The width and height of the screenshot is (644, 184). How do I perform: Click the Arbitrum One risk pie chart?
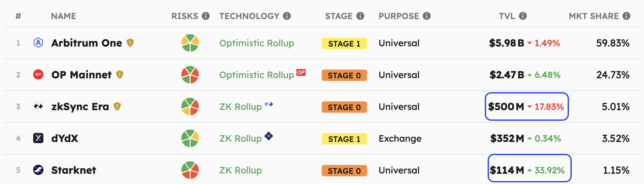coord(190,43)
